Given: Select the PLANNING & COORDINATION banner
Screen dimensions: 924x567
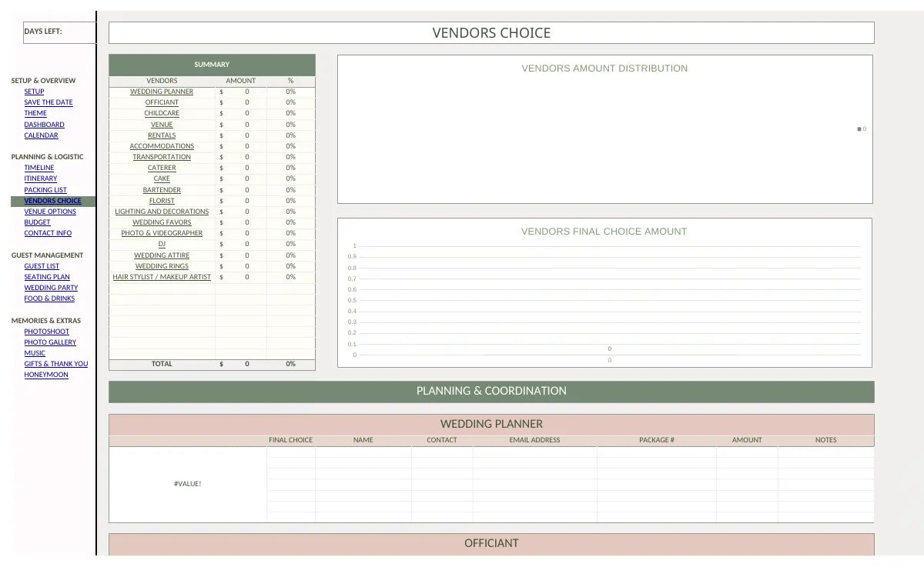Looking at the screenshot, I should 491,391.
